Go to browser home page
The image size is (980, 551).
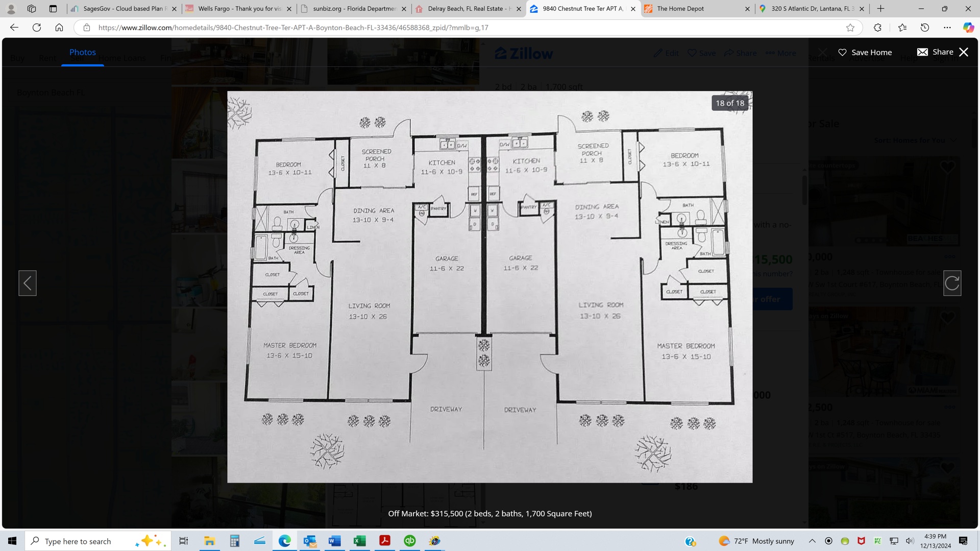point(59,28)
